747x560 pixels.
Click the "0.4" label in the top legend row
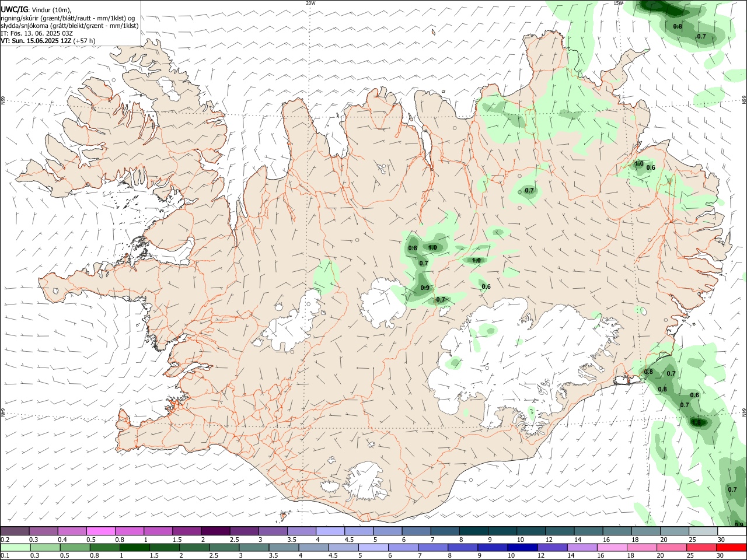[62, 540]
